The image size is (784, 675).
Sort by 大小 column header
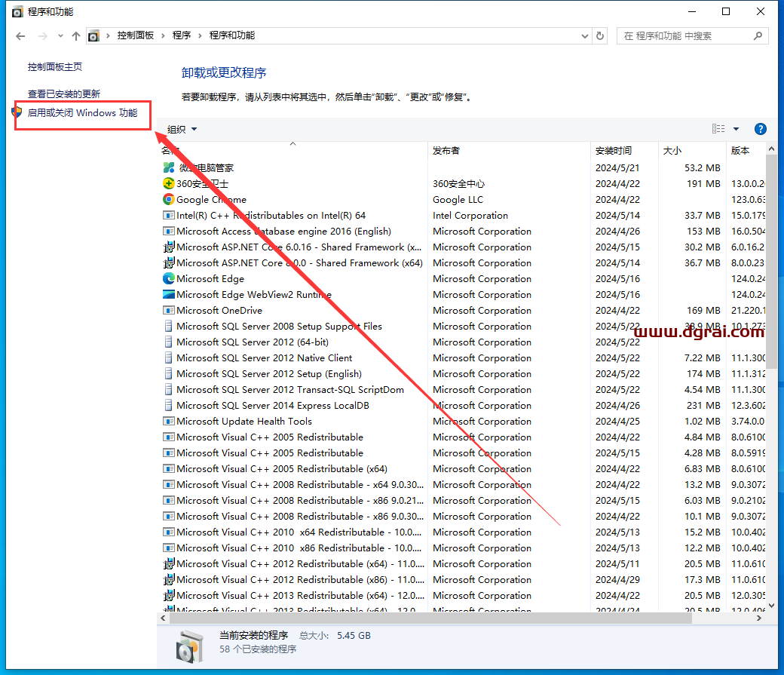click(x=672, y=151)
